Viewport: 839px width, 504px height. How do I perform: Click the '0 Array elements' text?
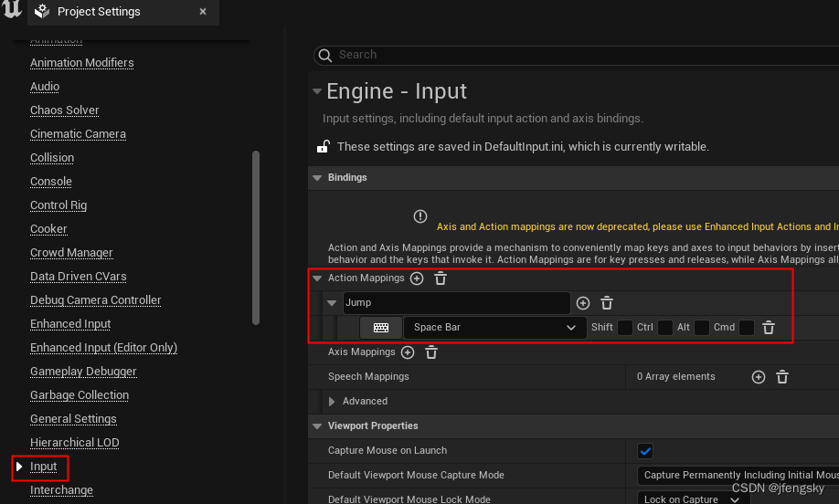pyautogui.click(x=675, y=377)
